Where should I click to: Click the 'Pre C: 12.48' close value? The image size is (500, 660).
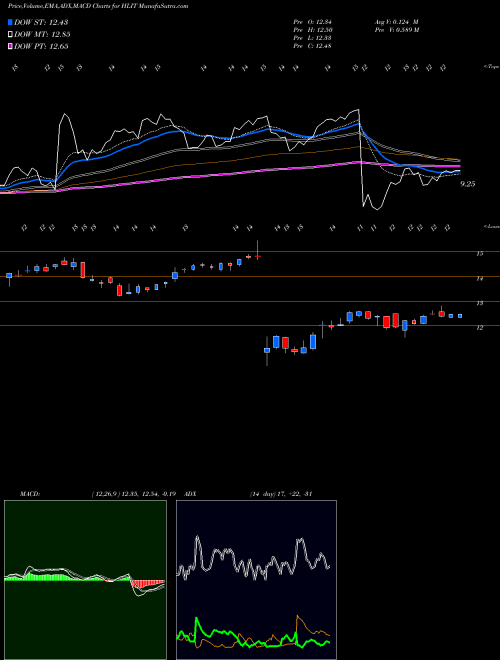(x=312, y=46)
